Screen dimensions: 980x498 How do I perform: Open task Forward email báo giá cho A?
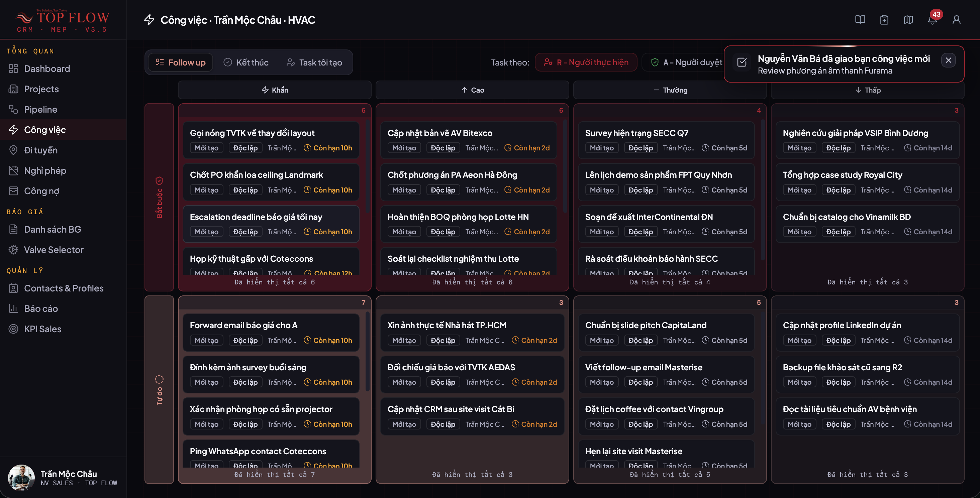(271, 332)
